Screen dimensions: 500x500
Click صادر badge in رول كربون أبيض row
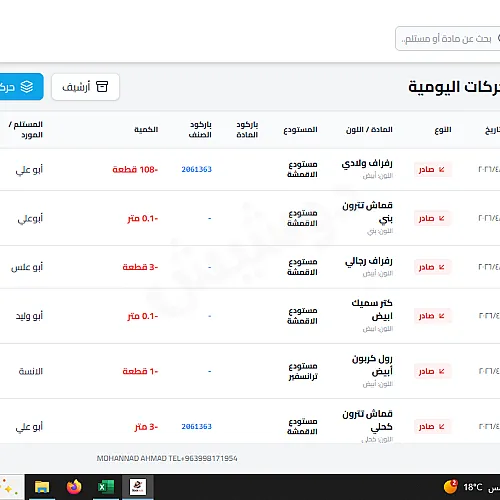click(432, 371)
